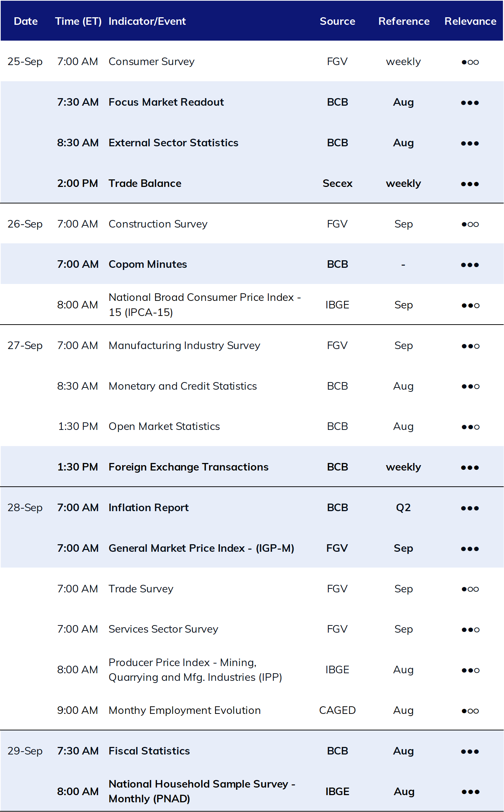This screenshot has height=812, width=504.
Task: Click relevance dots for Fiscal Statistics
Action: tap(470, 752)
